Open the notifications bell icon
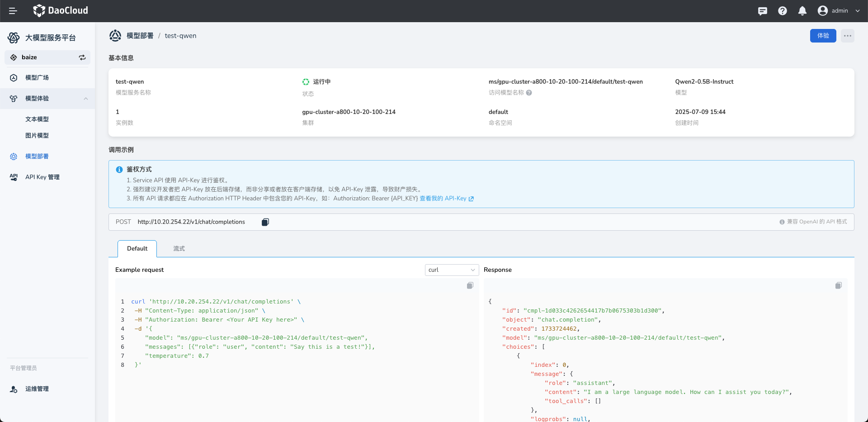This screenshot has width=868, height=422. pos(802,11)
